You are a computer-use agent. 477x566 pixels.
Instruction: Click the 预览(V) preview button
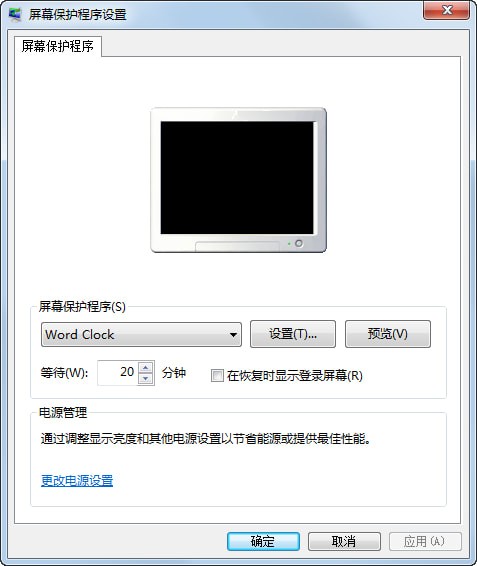(x=388, y=334)
